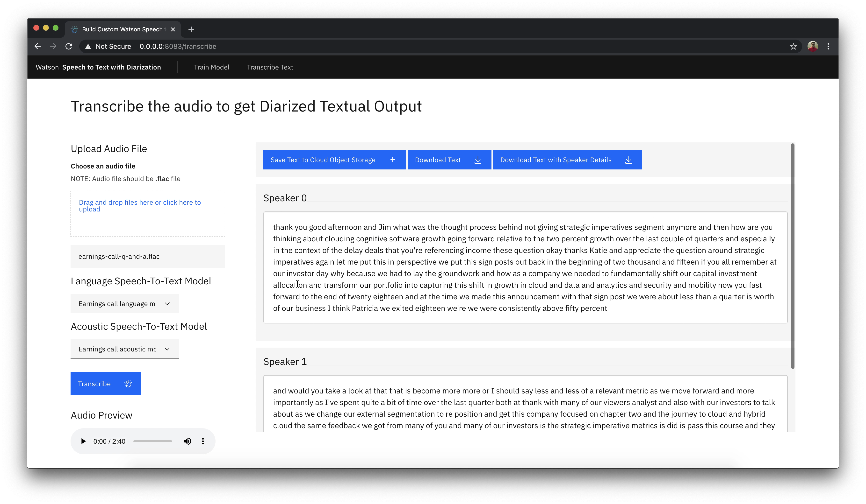The height and width of the screenshot is (504, 866).
Task: Mute the audio preview volume
Action: click(187, 441)
